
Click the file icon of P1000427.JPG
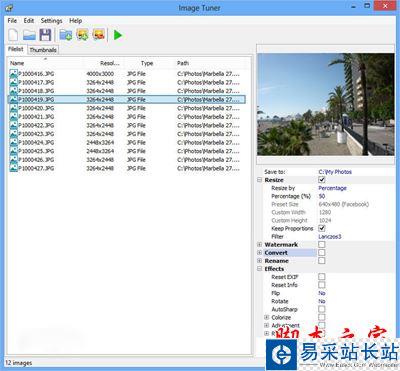13,168
